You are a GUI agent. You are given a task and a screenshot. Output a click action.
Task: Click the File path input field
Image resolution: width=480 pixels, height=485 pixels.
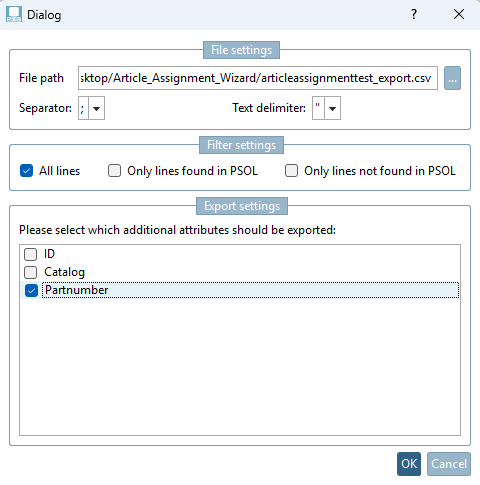258,78
